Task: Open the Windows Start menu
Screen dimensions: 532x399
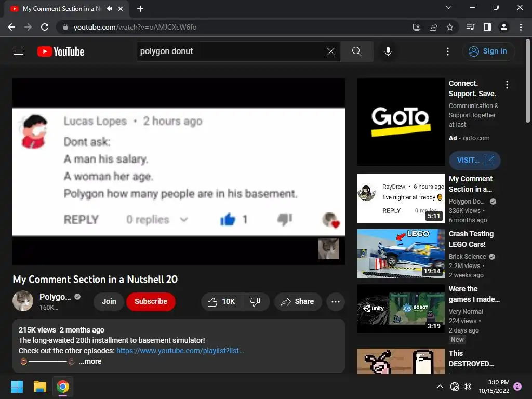Action: click(17, 387)
